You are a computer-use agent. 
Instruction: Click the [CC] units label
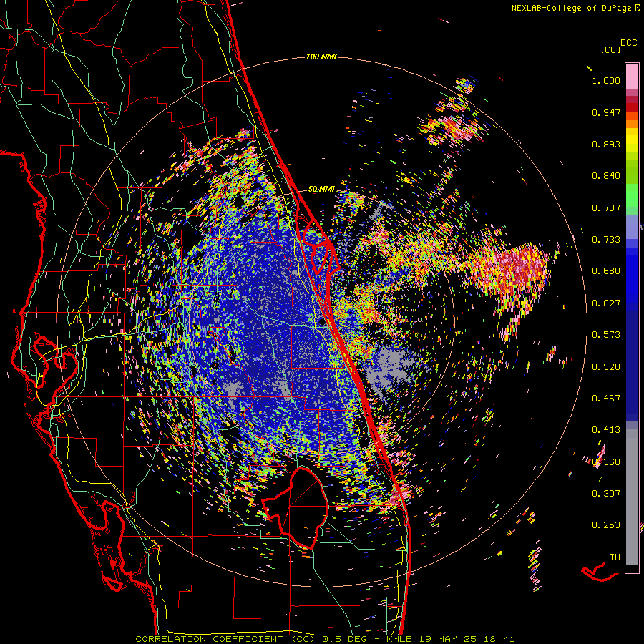[x=610, y=49]
